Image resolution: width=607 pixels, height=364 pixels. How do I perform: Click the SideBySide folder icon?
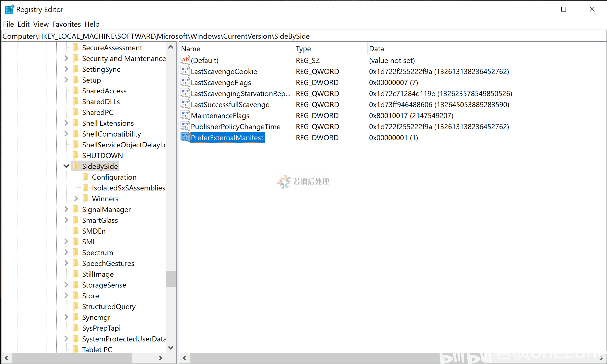(76, 166)
